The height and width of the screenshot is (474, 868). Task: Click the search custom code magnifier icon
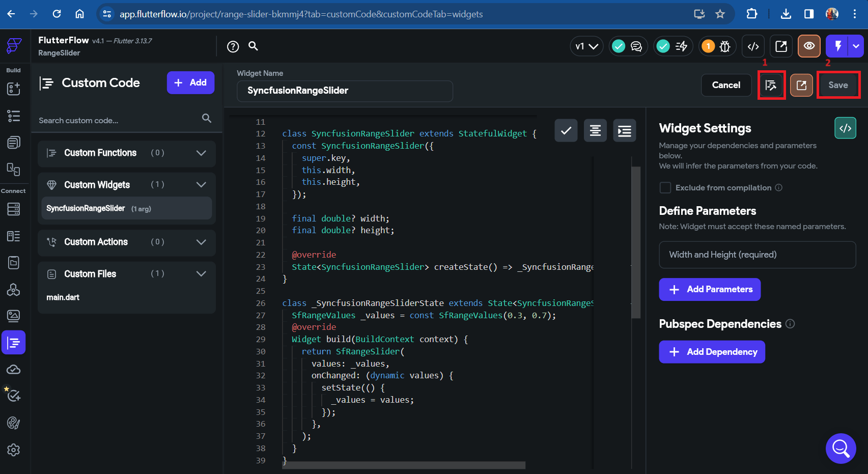tap(206, 118)
